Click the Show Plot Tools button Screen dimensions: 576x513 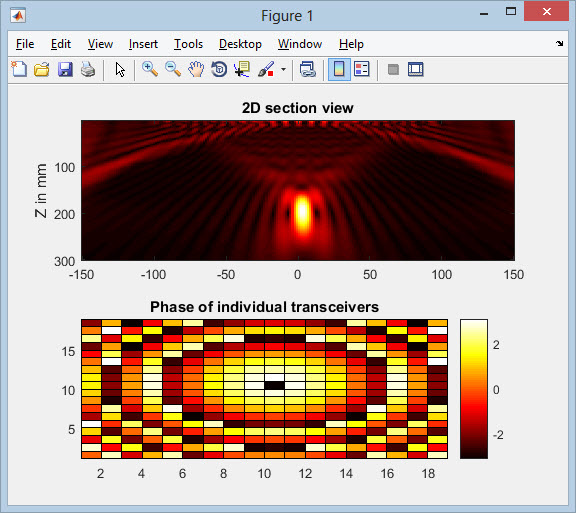coord(416,69)
